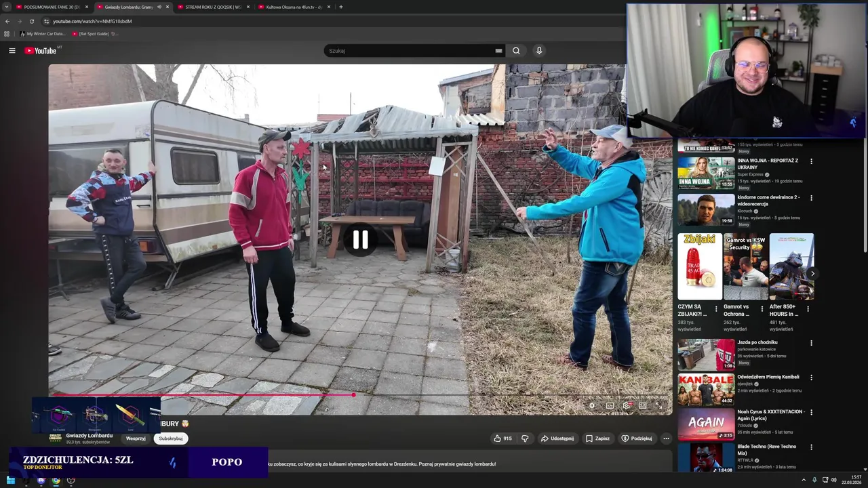Go to YouTube home via the logo
This screenshot has width=868, height=488.
pos(41,51)
